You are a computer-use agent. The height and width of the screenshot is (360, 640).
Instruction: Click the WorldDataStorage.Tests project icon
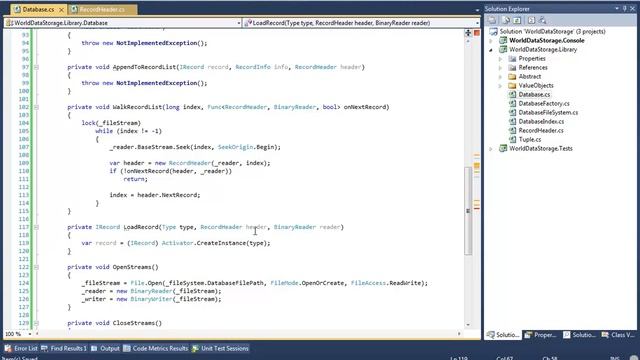[503, 149]
